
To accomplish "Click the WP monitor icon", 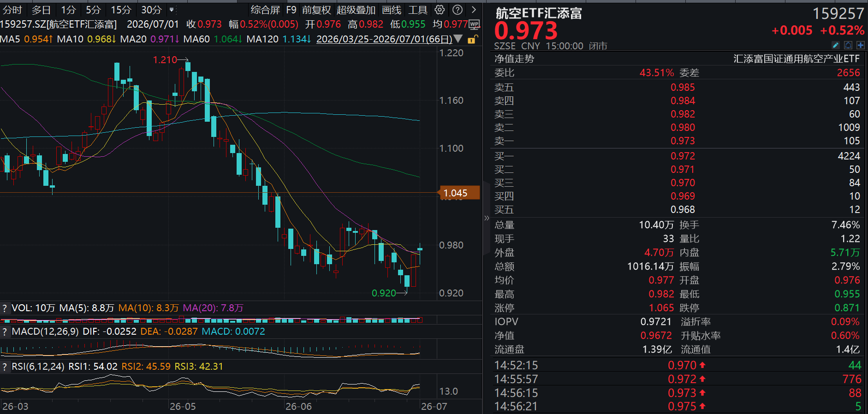I will [x=475, y=24].
